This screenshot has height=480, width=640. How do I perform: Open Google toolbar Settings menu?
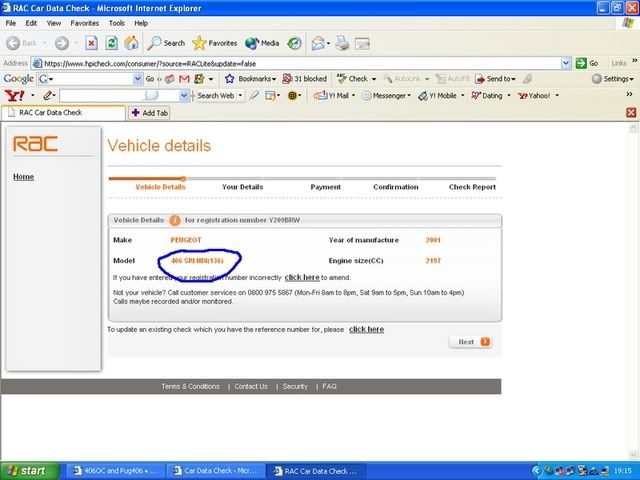point(613,79)
